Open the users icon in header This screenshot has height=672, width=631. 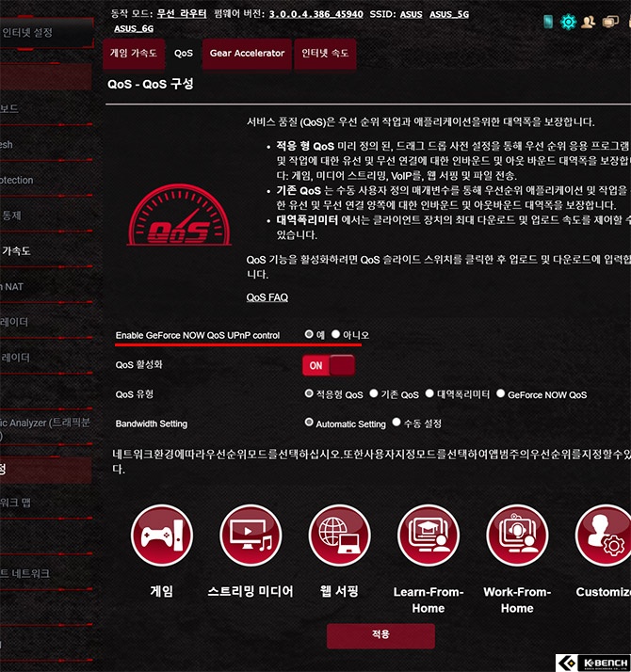click(588, 22)
